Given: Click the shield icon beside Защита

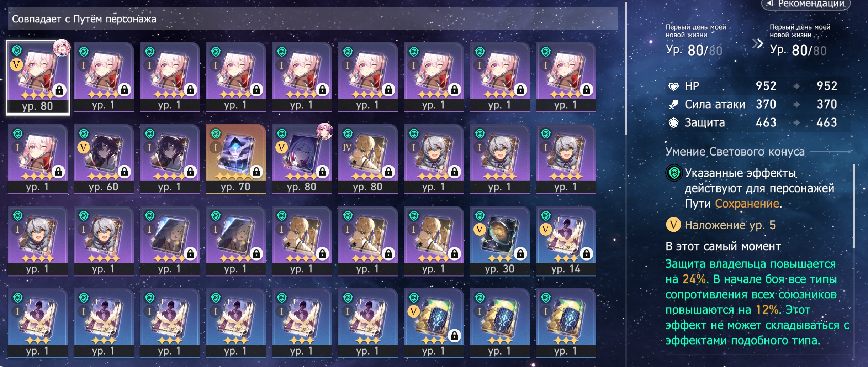Looking at the screenshot, I should pyautogui.click(x=673, y=123).
